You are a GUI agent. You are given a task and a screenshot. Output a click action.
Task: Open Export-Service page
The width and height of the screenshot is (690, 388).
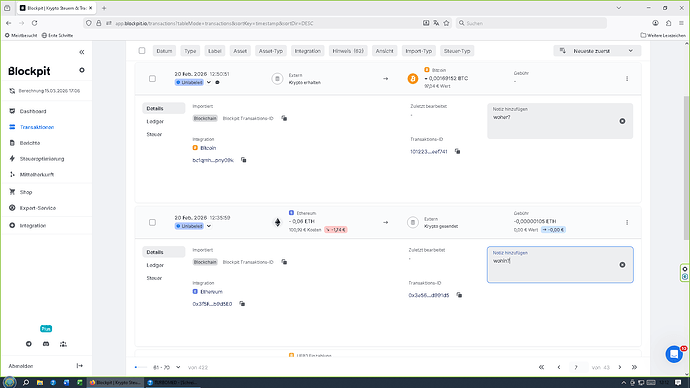coord(37,208)
